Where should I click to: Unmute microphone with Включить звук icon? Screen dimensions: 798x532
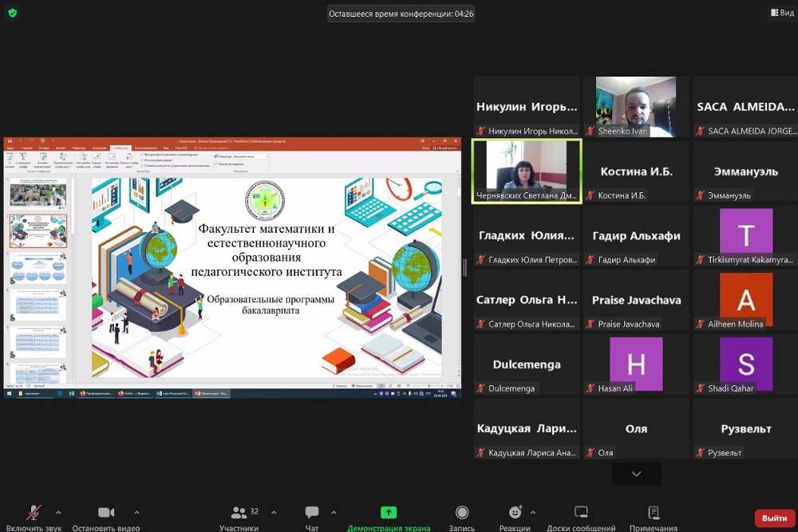click(34, 513)
